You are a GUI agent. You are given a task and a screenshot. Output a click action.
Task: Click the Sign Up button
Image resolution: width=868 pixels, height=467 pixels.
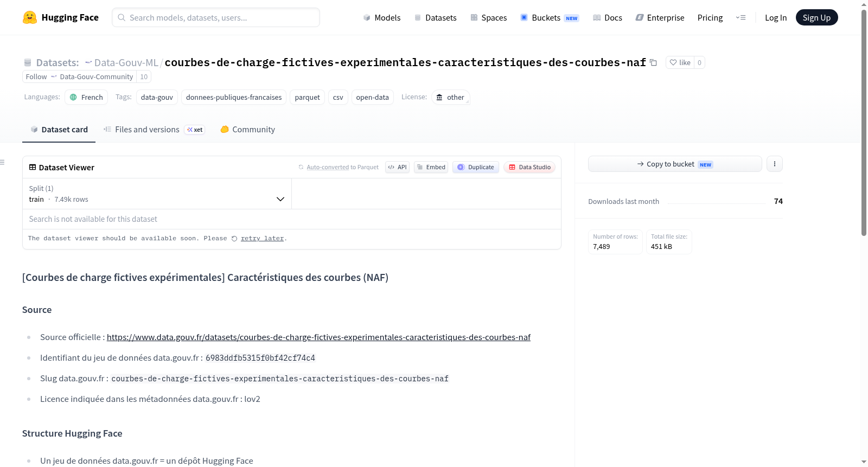(816, 17)
